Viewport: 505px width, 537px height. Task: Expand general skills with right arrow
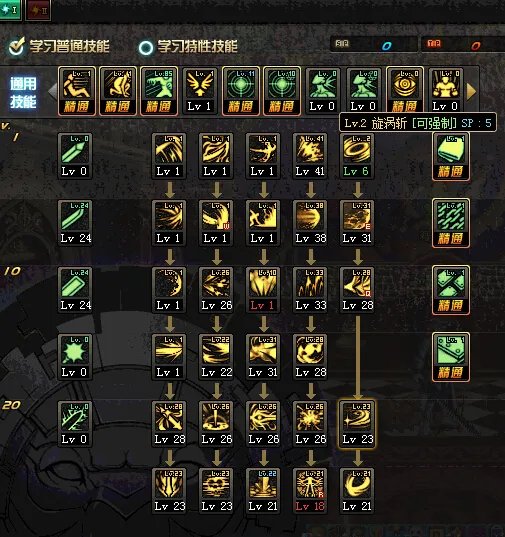click(x=471, y=91)
